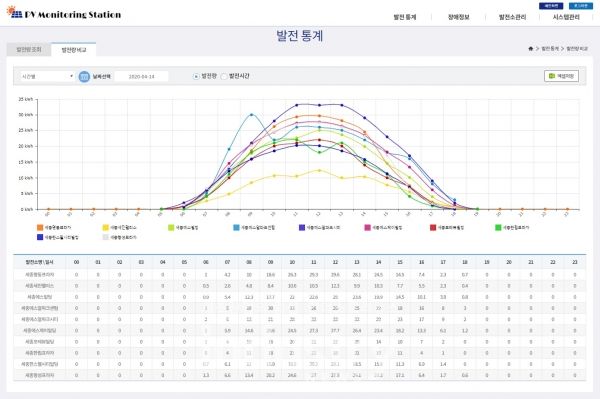Click the 23 table column header
This screenshot has width=600, height=399.
575,262
